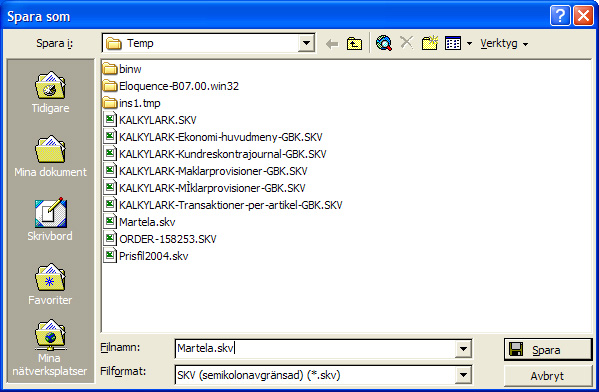Open Favoriter in the sidebar
The width and height of the screenshot is (599, 392).
click(50, 284)
